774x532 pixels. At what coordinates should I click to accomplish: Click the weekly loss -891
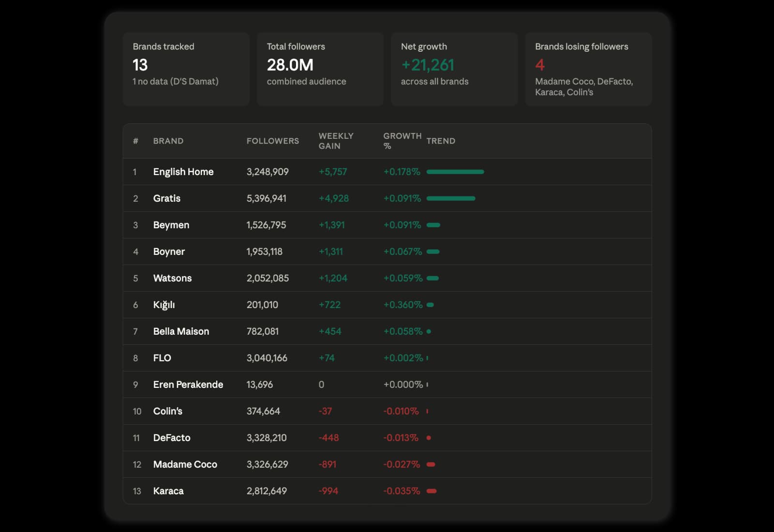(327, 464)
